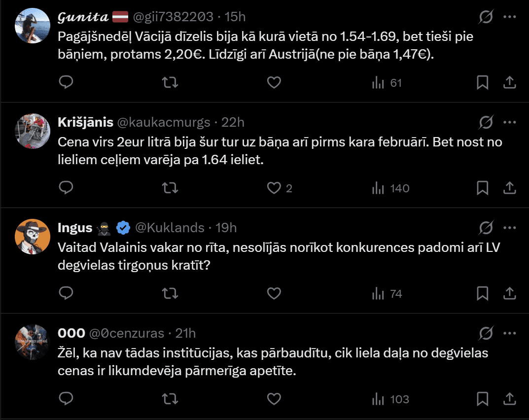Viewport: 529px width, 420px height.
Task: Open Gunita's profile avatar
Action: click(x=33, y=25)
